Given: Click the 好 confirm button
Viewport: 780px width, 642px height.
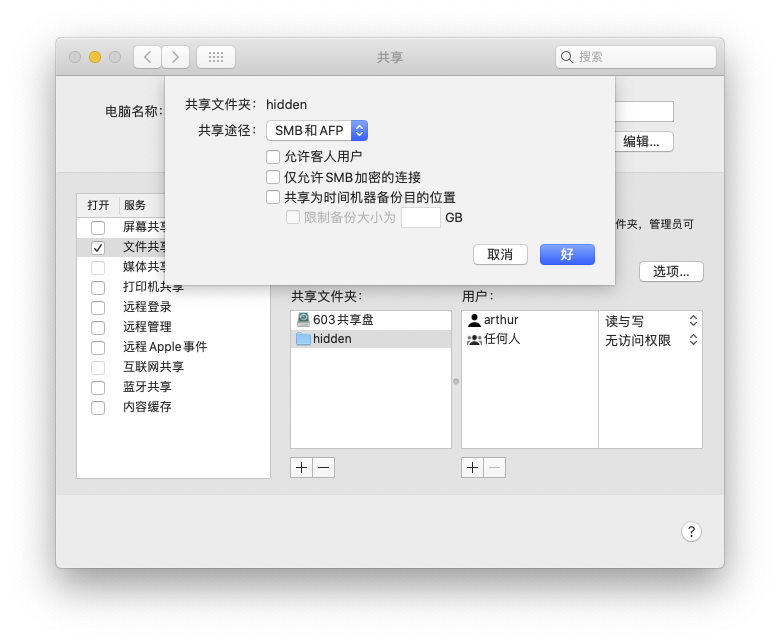Looking at the screenshot, I should 567,254.
